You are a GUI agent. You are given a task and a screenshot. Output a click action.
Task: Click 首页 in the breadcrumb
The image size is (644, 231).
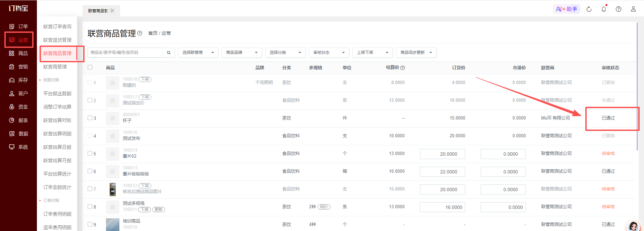[153, 33]
